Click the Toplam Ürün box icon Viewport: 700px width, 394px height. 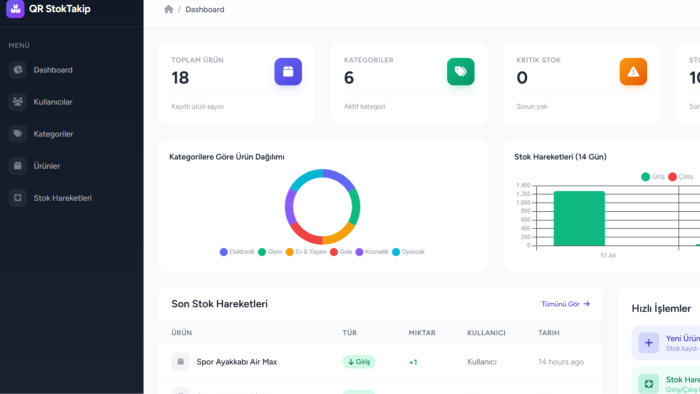coord(288,71)
